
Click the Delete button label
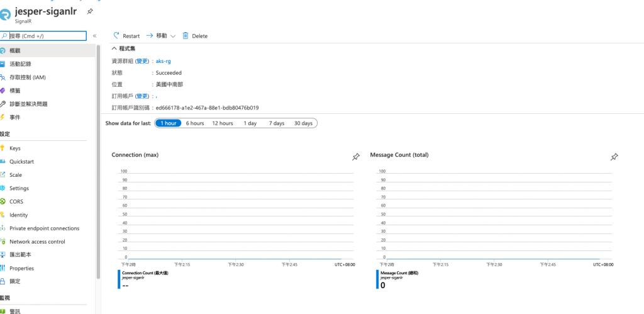[199, 36]
